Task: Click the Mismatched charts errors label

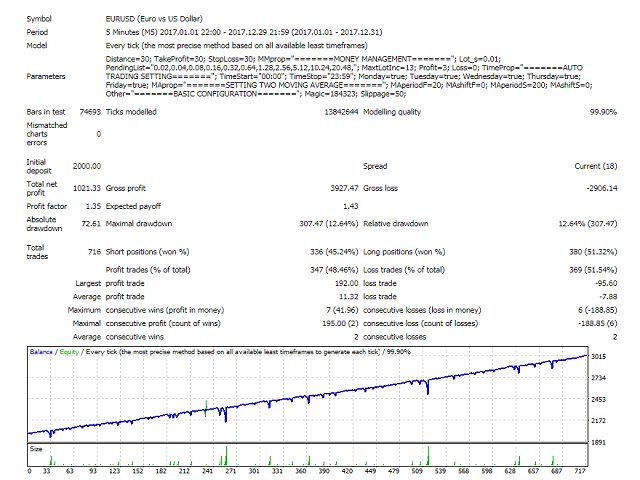Action: click(x=47, y=134)
